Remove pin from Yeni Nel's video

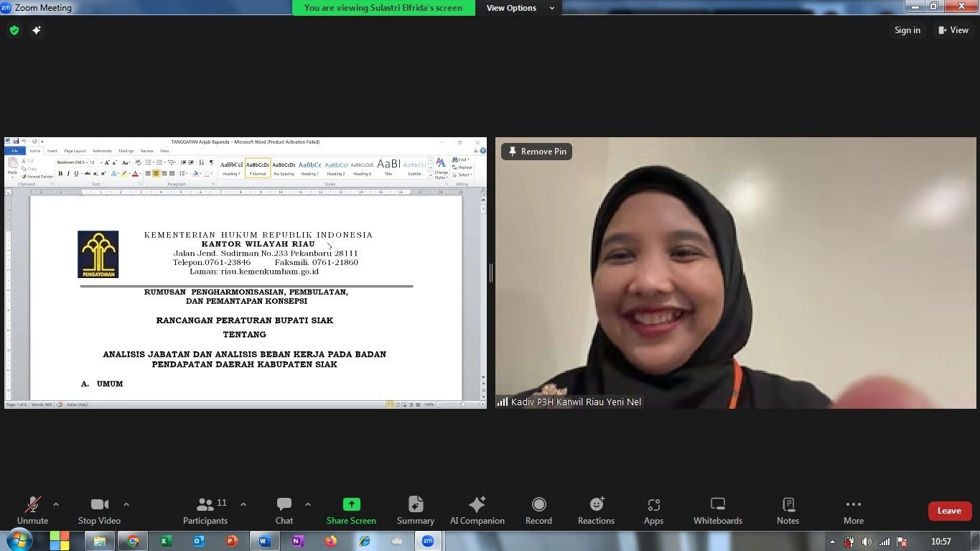pyautogui.click(x=536, y=152)
